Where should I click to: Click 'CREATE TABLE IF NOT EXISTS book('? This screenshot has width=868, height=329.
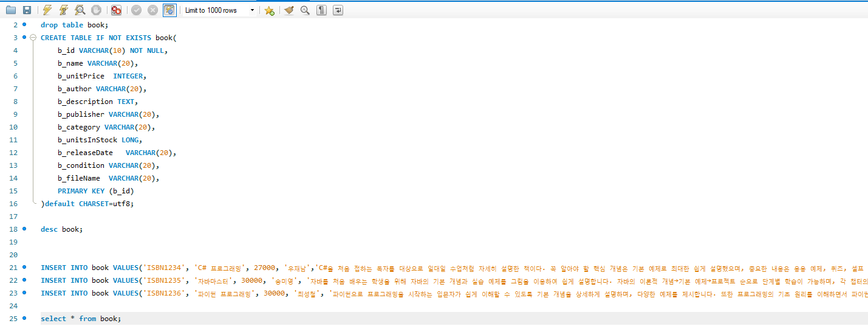point(109,38)
